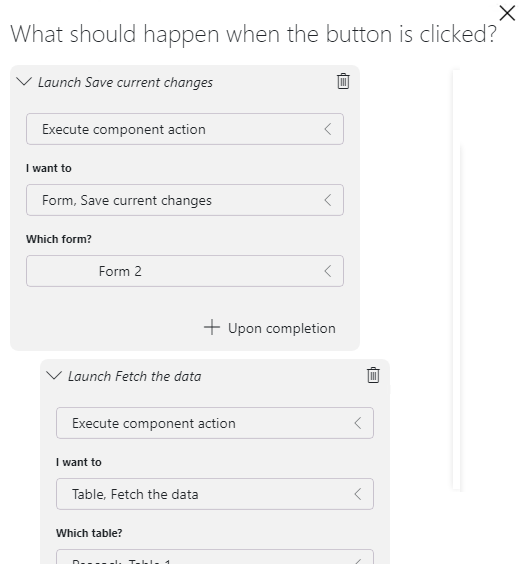This screenshot has width=519, height=566.
Task: Add an Upon completion action
Action: coord(270,328)
